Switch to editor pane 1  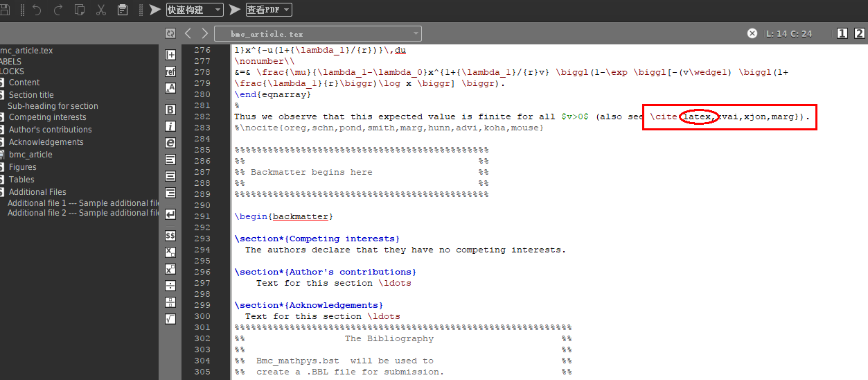click(x=842, y=33)
